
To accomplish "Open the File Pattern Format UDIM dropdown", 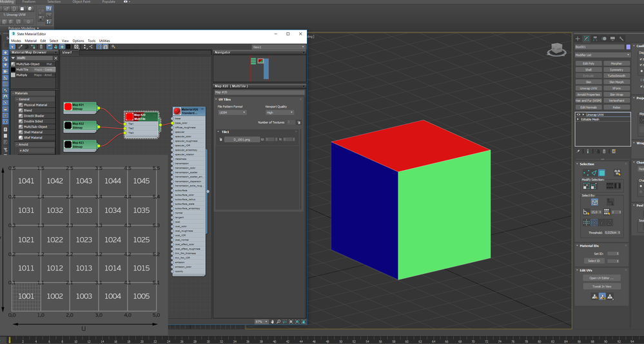I will pos(232,113).
